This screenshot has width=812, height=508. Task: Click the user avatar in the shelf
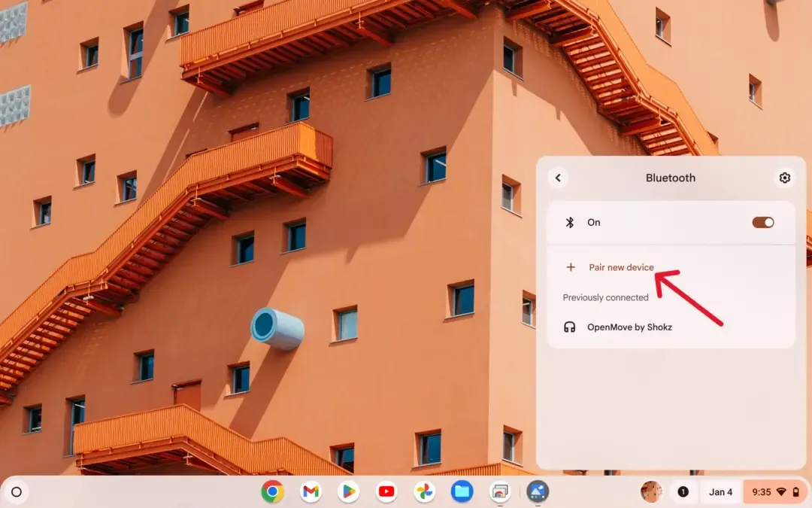point(651,492)
